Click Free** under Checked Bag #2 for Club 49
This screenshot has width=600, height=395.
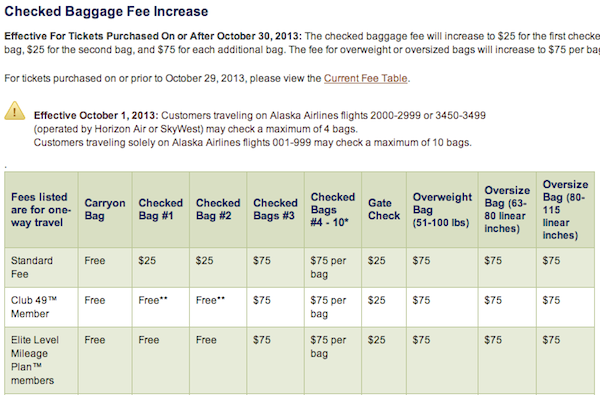coord(210,300)
